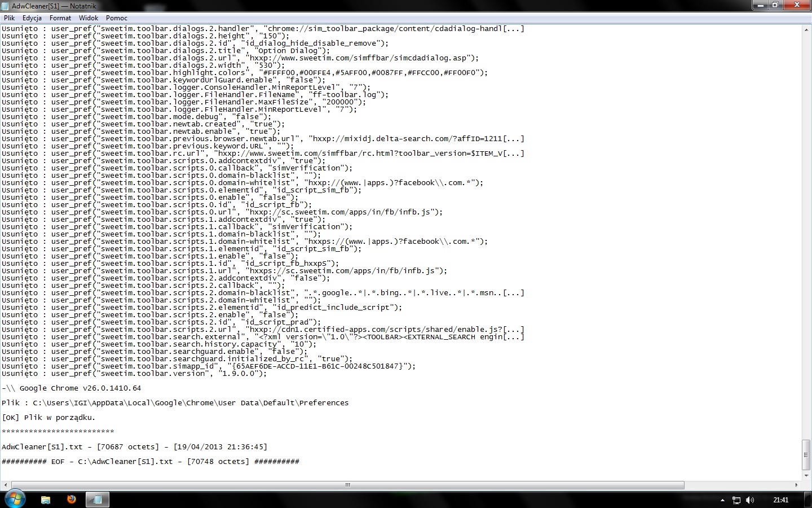Open the Windows Start menu
This screenshot has width=812, height=508.
(15, 500)
